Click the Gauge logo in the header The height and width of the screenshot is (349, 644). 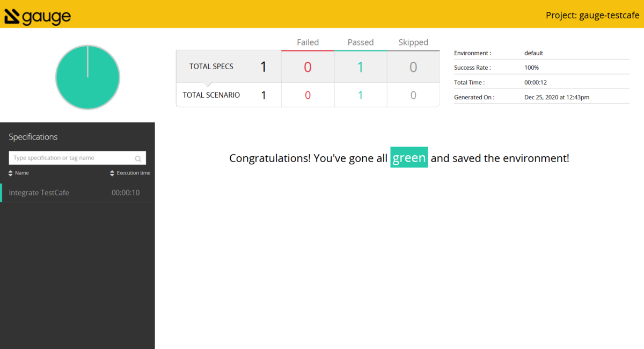(38, 16)
